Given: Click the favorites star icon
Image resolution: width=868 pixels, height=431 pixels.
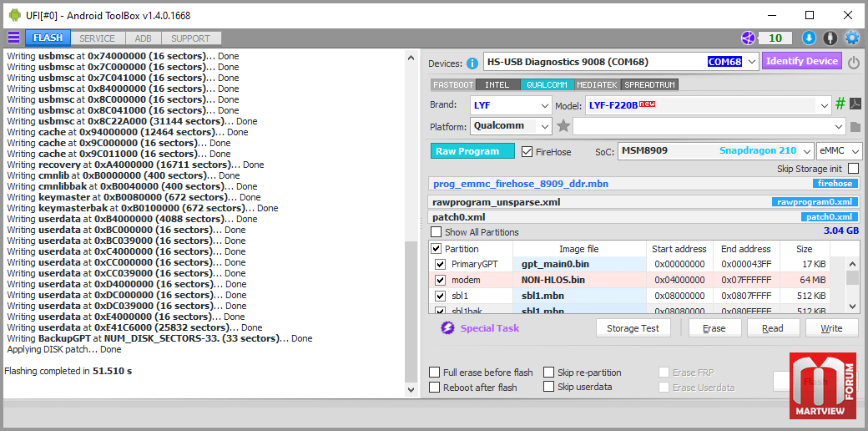Looking at the screenshot, I should click(x=563, y=126).
